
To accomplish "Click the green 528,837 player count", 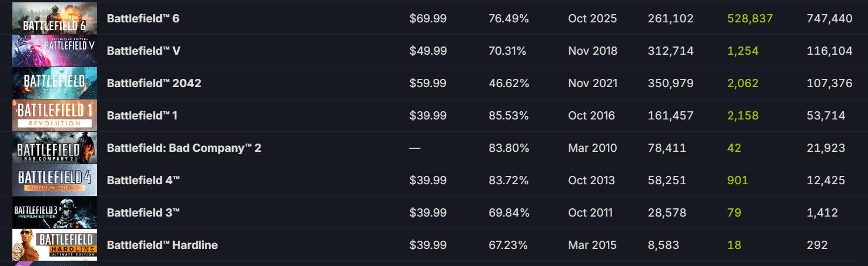I will point(750,18).
